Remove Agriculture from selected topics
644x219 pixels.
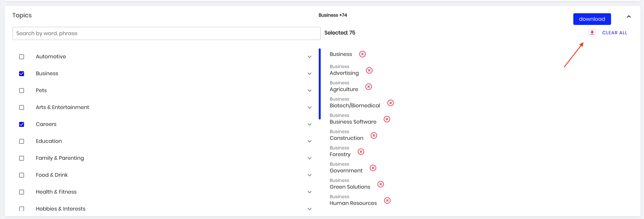[369, 87]
